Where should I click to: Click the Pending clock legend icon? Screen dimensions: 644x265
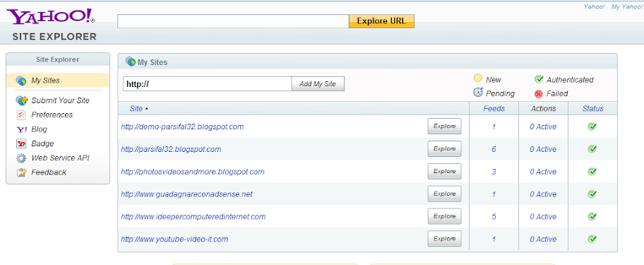[x=477, y=92]
